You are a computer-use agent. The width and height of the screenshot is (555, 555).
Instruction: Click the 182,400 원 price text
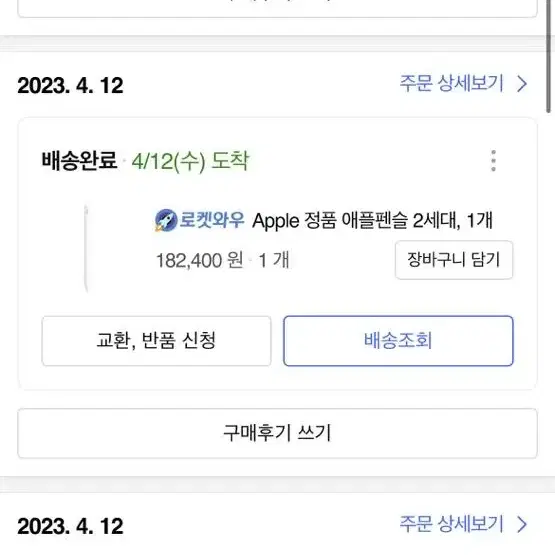tap(200, 261)
